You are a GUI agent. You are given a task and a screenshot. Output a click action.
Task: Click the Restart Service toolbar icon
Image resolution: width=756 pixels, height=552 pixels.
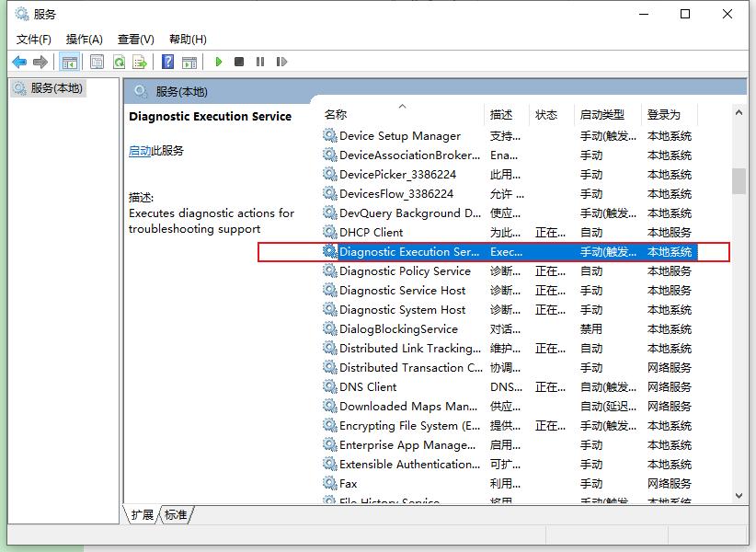coord(281,62)
